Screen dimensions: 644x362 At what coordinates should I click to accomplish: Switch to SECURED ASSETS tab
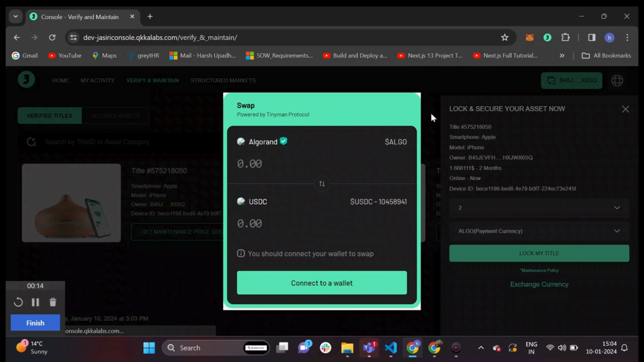coord(115,116)
